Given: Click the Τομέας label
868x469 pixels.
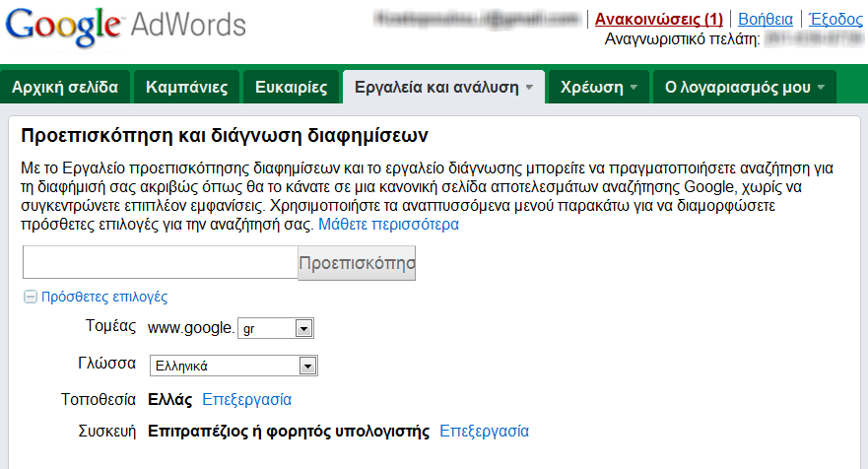Looking at the screenshot, I should click(110, 325).
